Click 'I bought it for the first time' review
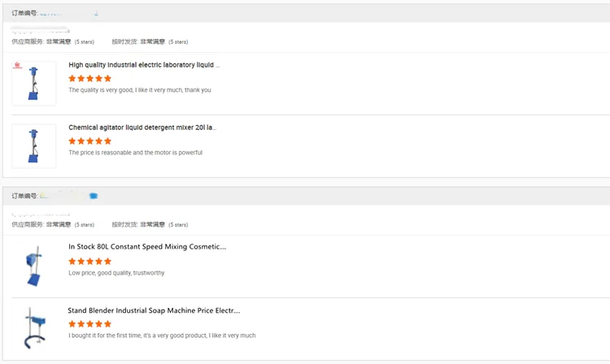 162,336
